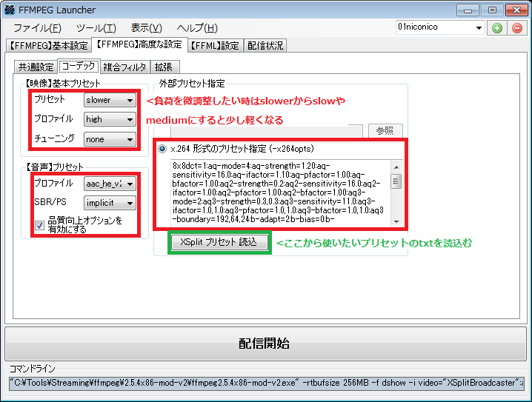Screen dimensions: 532x402
Task: Click the green add profile icon
Action: [x=497, y=28]
